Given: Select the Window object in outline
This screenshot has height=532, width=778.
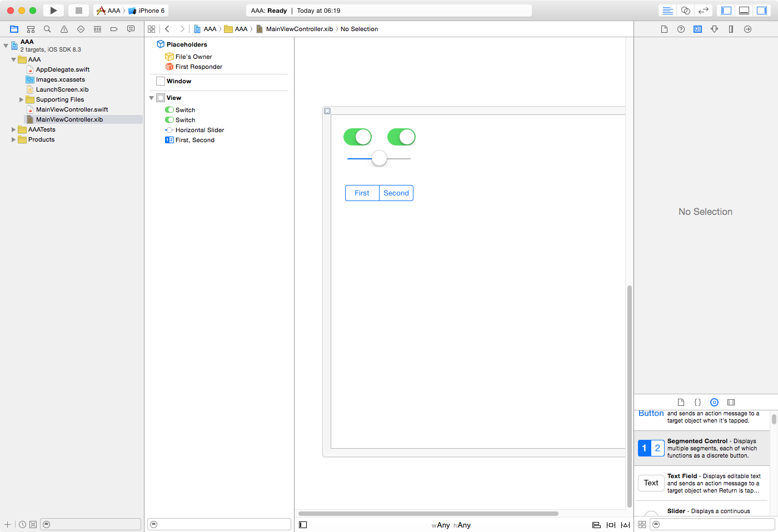Looking at the screenshot, I should [x=178, y=81].
